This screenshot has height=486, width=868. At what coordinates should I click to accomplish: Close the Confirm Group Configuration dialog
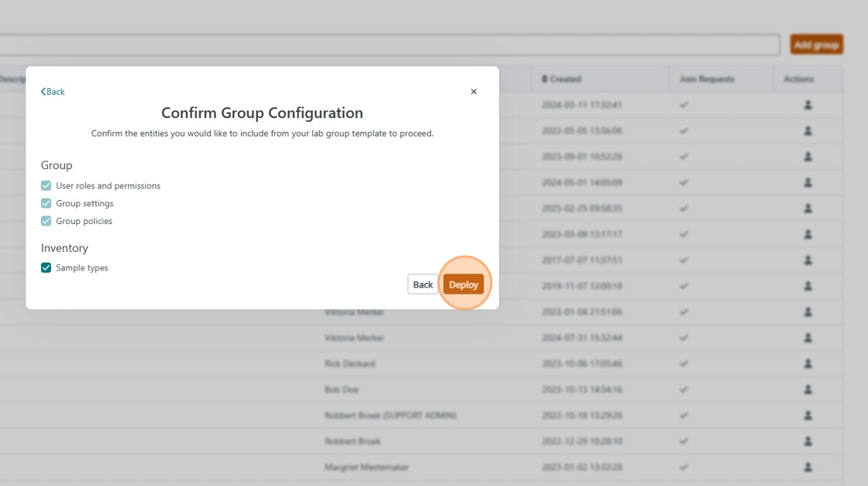(x=474, y=91)
